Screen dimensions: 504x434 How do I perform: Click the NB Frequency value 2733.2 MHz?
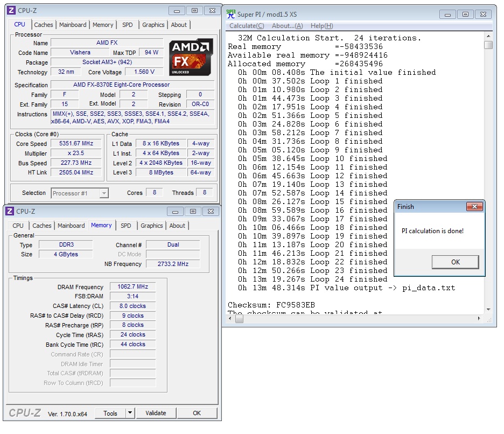173,264
